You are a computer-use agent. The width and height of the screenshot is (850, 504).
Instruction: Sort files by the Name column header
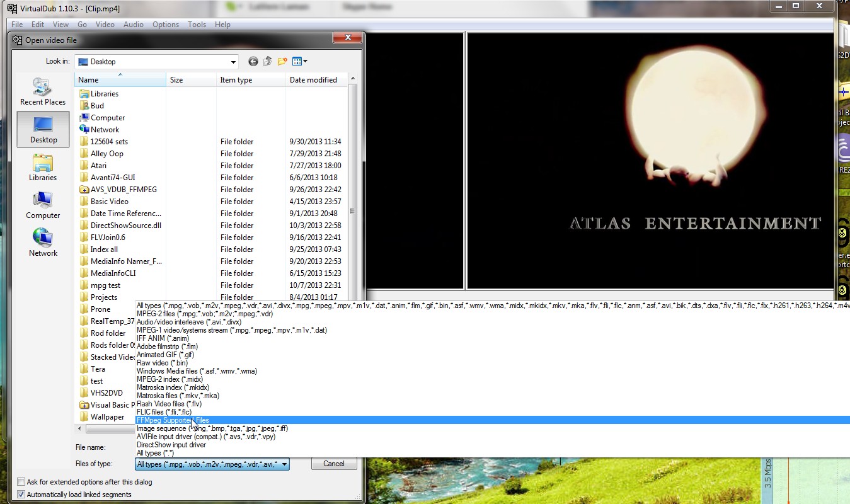click(x=120, y=80)
